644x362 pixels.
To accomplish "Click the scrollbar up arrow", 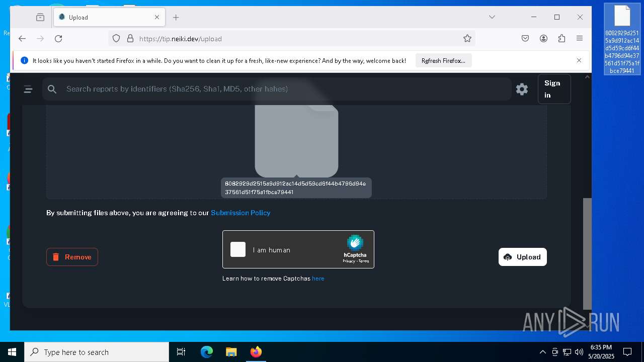I will pos(587,77).
